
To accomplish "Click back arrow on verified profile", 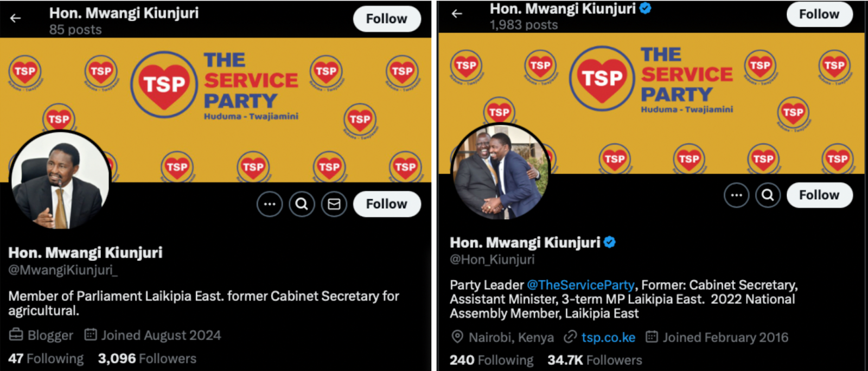I will point(457,14).
